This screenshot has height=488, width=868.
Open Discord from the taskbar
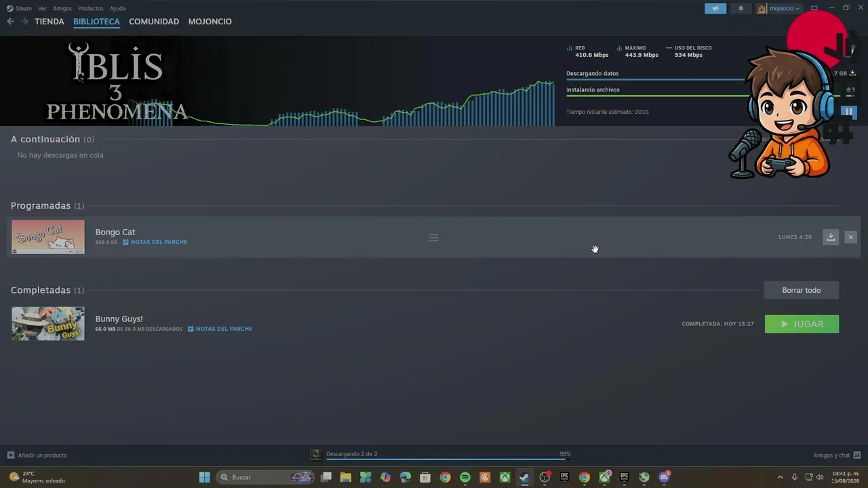[x=665, y=477]
